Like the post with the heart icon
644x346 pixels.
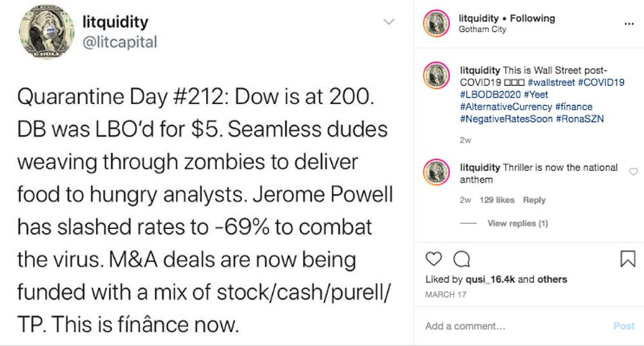pyautogui.click(x=434, y=259)
